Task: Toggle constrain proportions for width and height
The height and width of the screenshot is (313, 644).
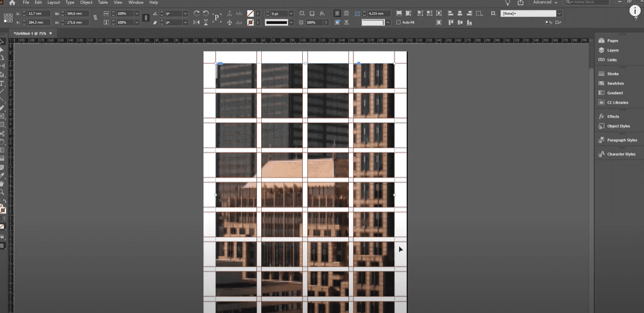Action: (95, 18)
